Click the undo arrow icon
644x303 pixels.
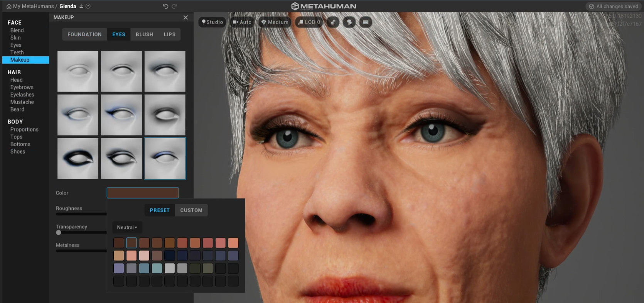point(165,6)
